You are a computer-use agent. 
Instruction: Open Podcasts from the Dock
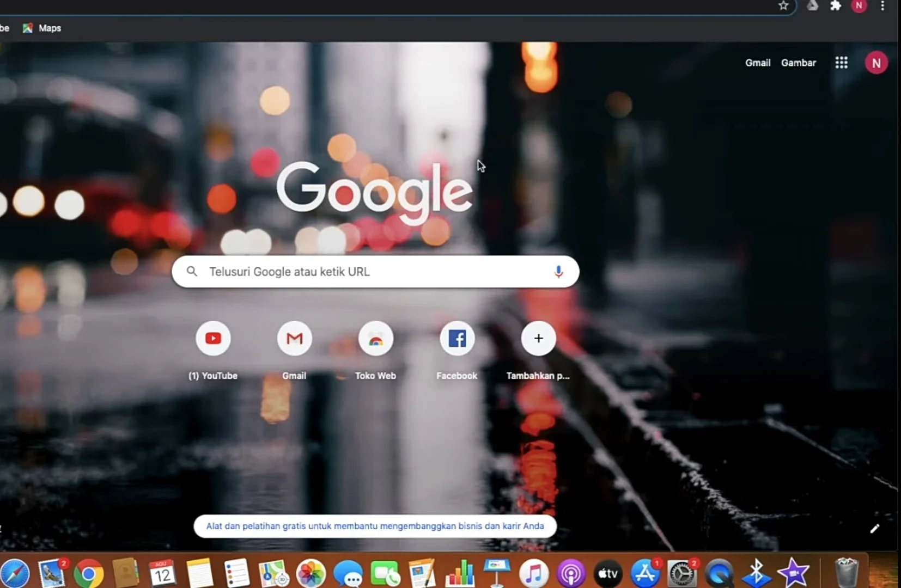click(x=571, y=573)
